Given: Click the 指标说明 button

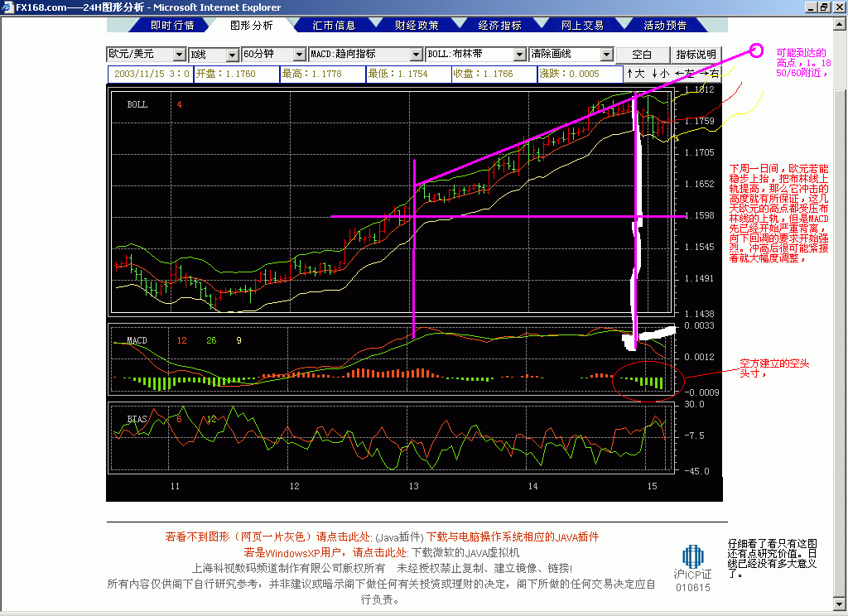Looking at the screenshot, I should pyautogui.click(x=696, y=55).
